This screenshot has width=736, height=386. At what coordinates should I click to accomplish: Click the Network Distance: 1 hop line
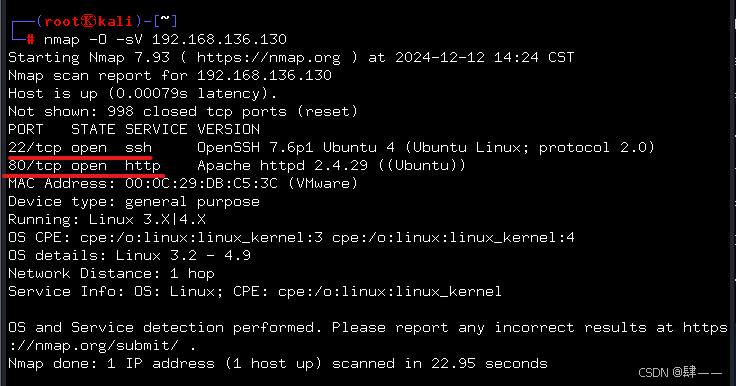(x=111, y=273)
